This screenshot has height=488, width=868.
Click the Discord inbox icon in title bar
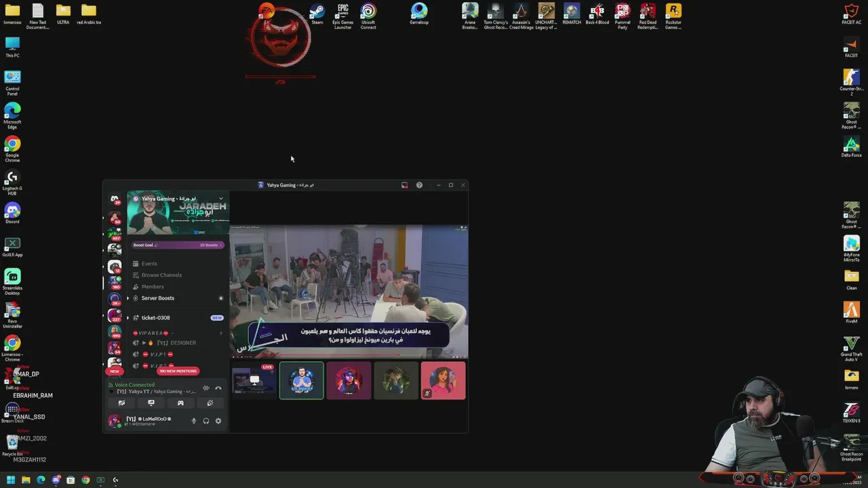tap(405, 185)
